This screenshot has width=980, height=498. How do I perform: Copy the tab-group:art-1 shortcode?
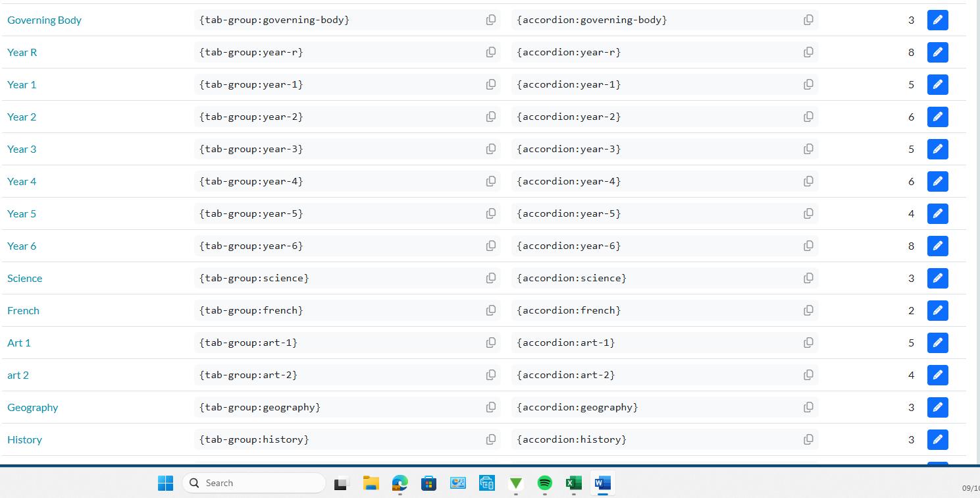(x=491, y=343)
